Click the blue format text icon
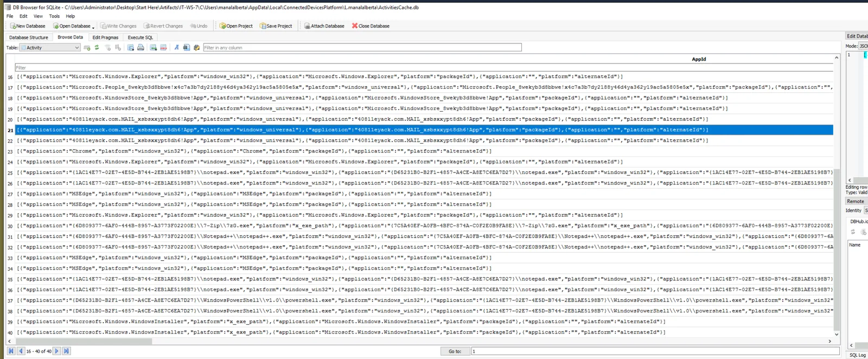 click(176, 48)
